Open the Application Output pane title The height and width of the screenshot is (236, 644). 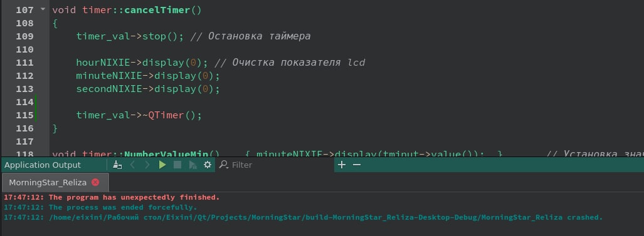(x=43, y=165)
